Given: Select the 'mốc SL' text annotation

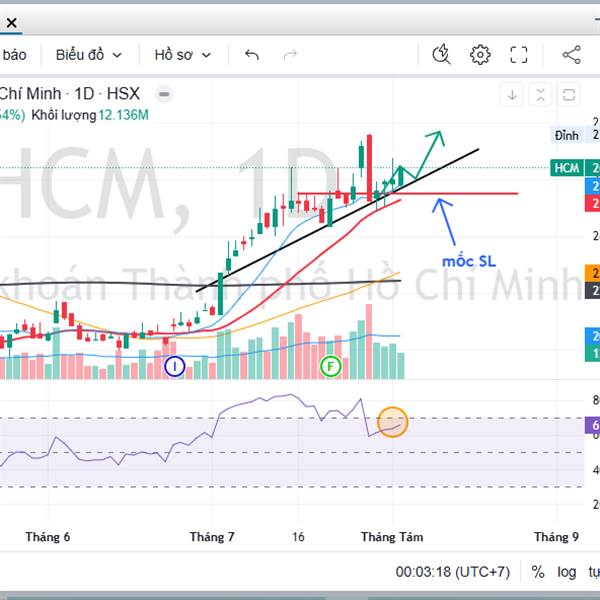Looking at the screenshot, I should pyautogui.click(x=469, y=262).
